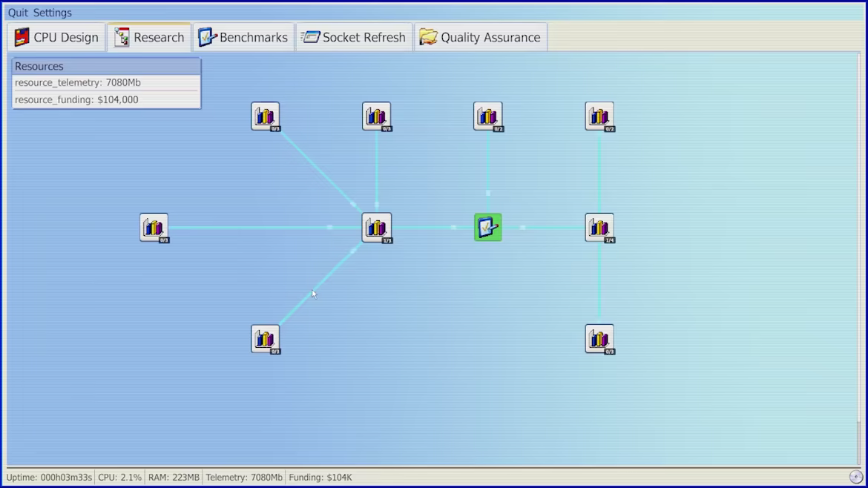The height and width of the screenshot is (488, 868).
Task: Open the green benchmark checkmark node
Action: [487, 228]
